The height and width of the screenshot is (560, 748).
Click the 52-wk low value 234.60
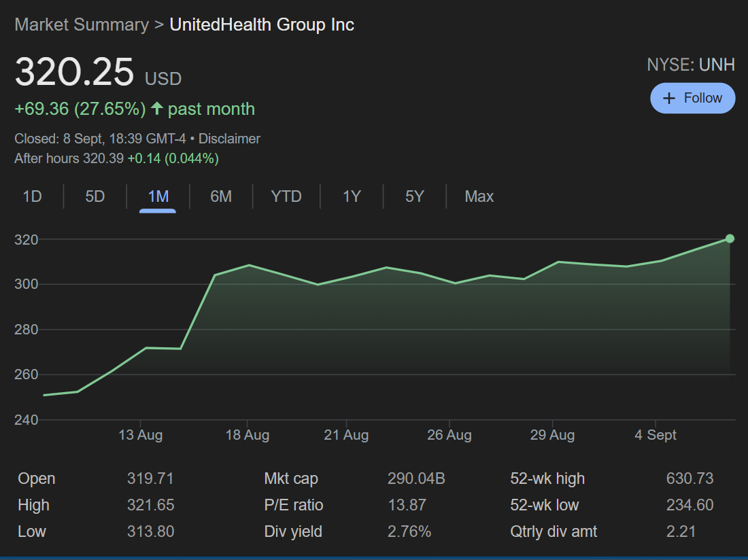(x=690, y=505)
